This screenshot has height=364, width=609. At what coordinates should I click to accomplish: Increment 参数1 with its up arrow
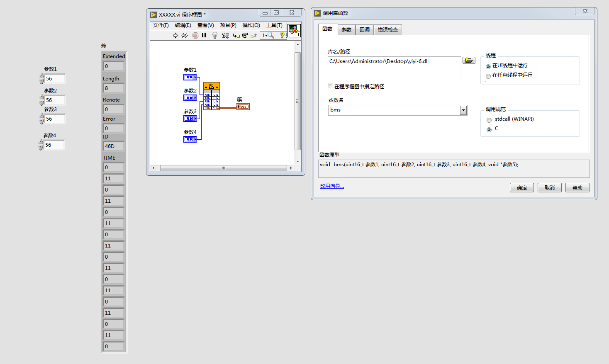pyautogui.click(x=41, y=76)
